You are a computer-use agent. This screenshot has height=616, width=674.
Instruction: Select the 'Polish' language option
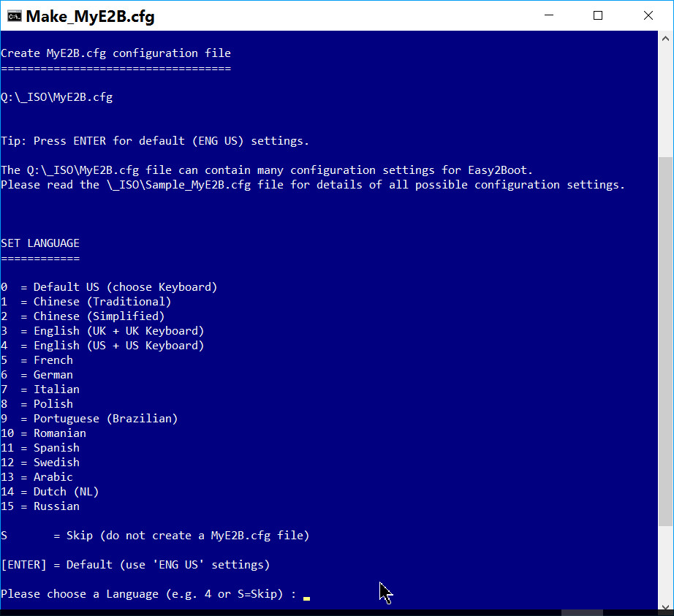click(53, 403)
